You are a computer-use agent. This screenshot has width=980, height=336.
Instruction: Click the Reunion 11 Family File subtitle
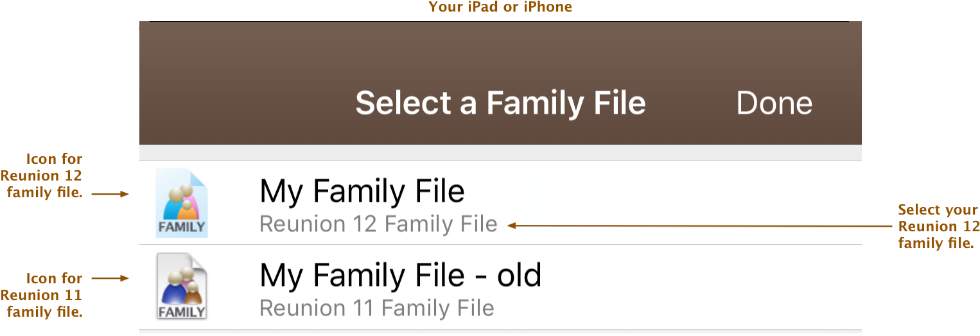377,308
